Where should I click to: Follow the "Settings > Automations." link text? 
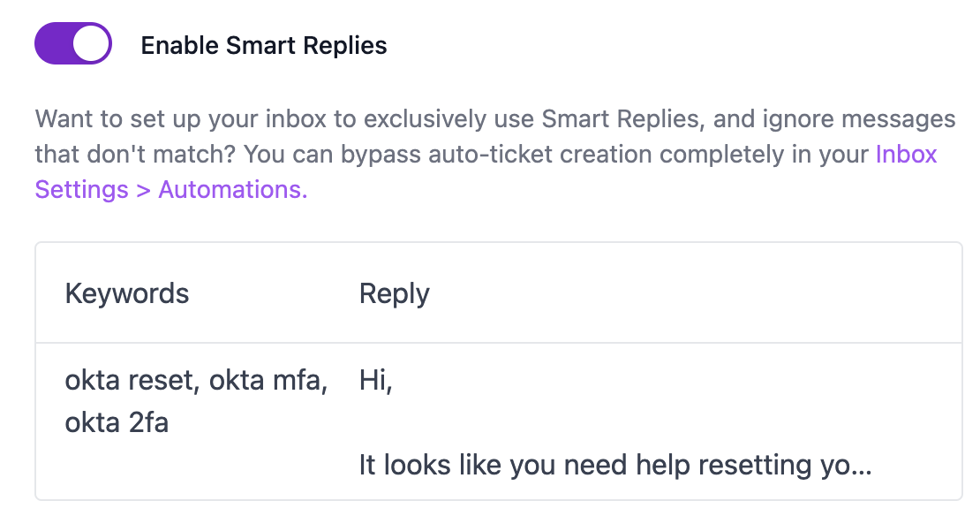point(170,190)
